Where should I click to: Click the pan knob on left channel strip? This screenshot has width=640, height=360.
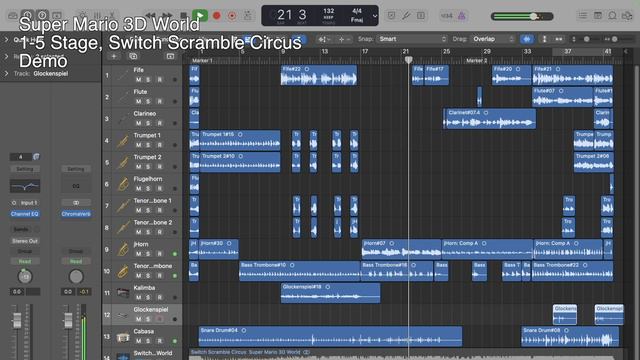[x=24, y=276]
